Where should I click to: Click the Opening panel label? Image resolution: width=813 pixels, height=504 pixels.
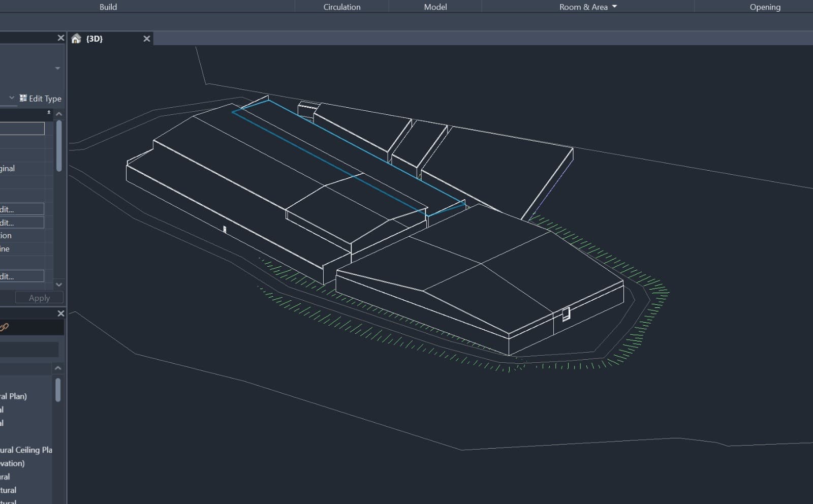point(765,7)
